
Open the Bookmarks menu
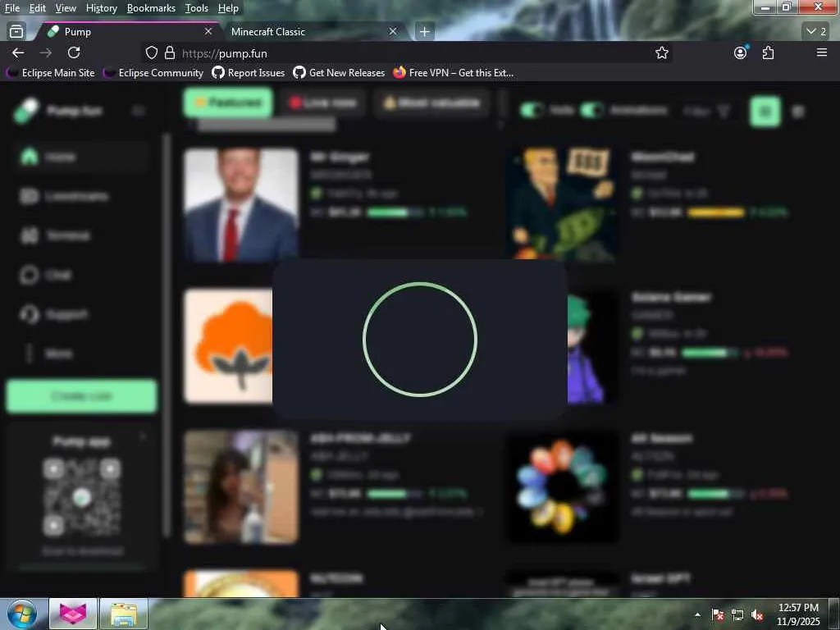(151, 8)
